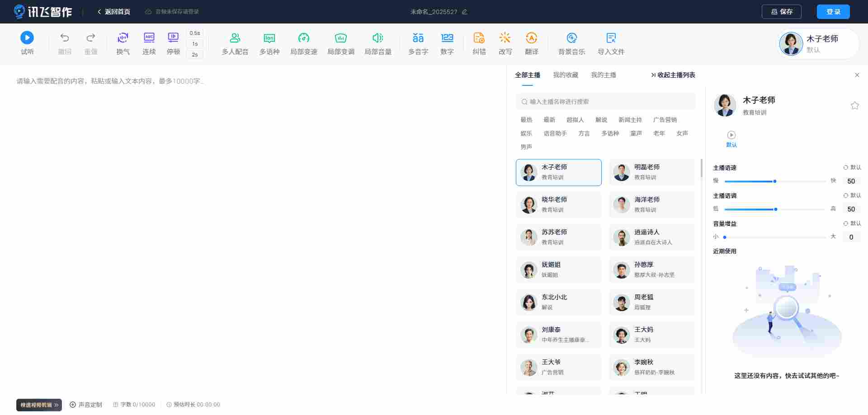
Task: Click the 背景音乐 background music icon
Action: pos(571,43)
